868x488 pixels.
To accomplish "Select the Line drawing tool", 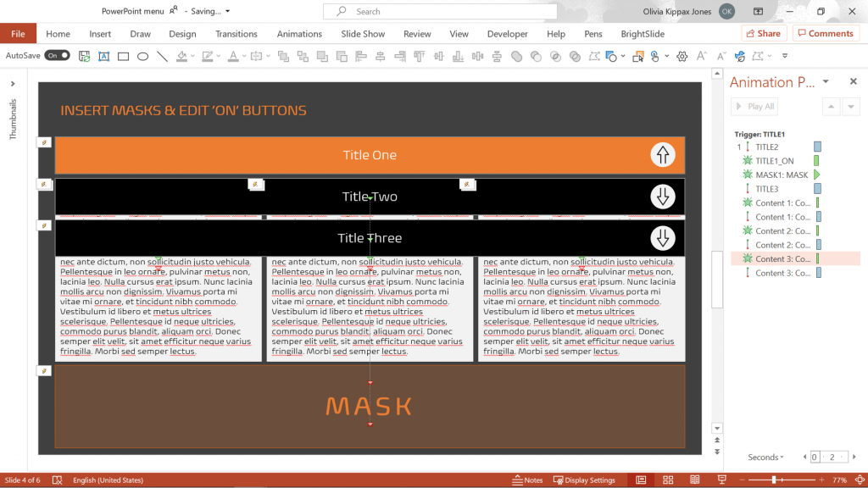I will [163, 56].
